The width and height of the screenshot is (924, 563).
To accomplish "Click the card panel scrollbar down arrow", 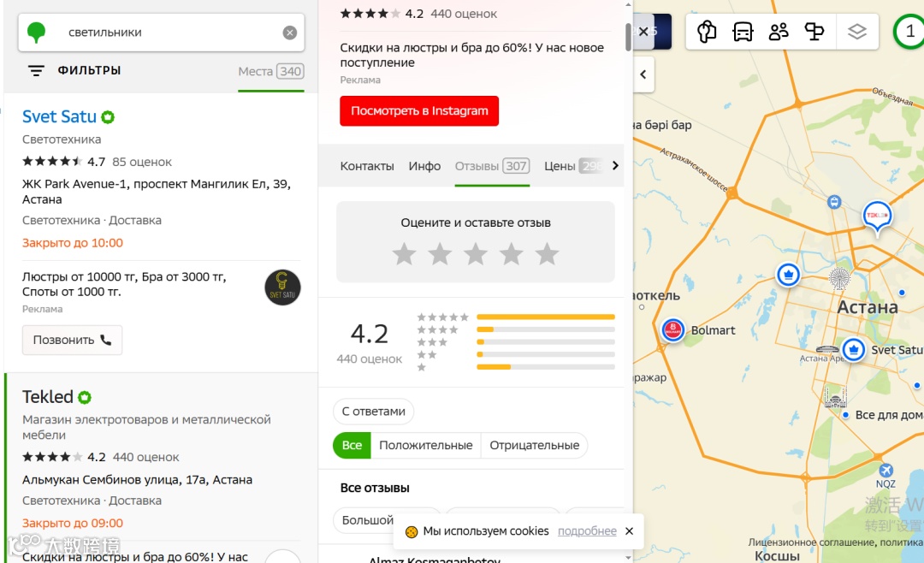I will pyautogui.click(x=628, y=558).
